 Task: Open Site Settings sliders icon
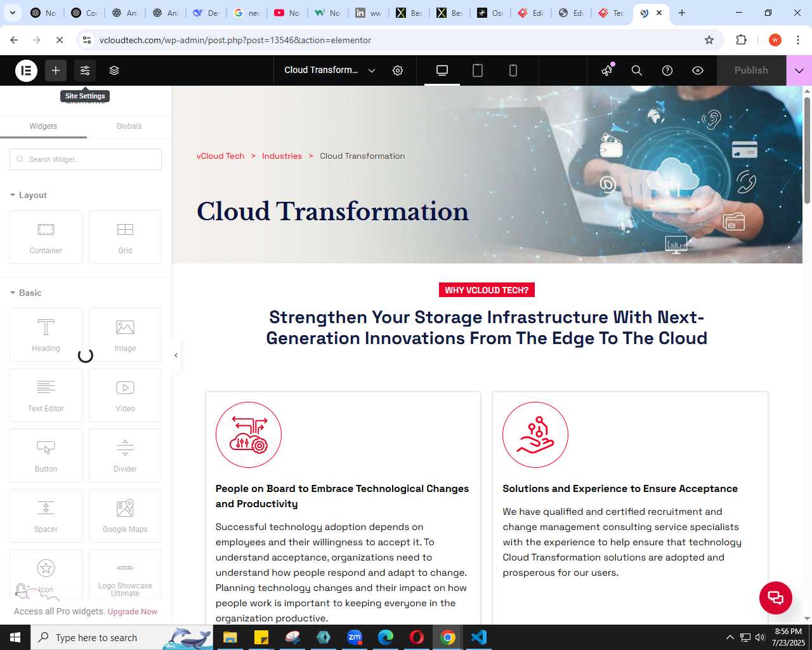click(85, 70)
